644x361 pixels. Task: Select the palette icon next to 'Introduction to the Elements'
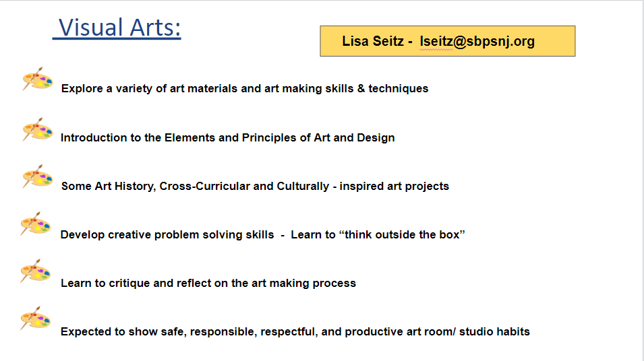37,129
